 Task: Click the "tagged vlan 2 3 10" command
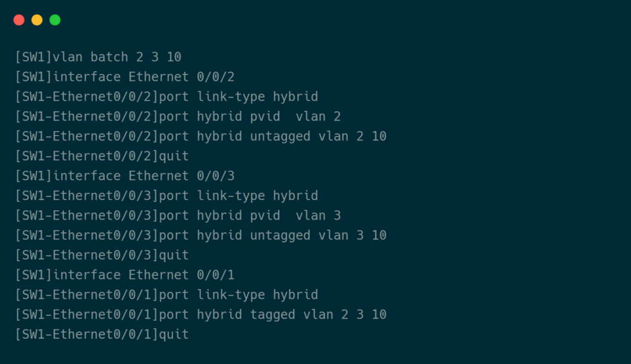click(318, 315)
